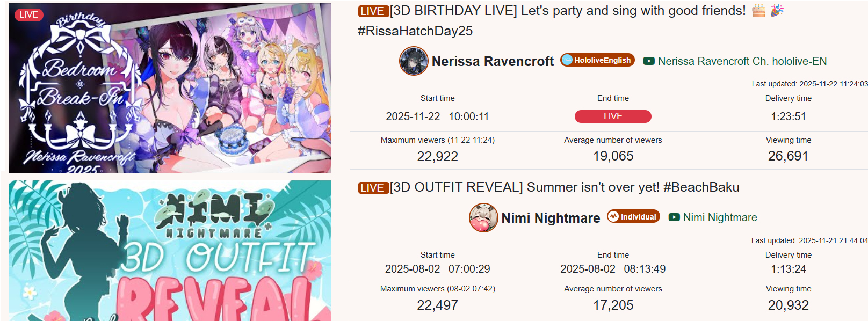This screenshot has width=868, height=321.
Task: Click the YouTube icon beside Nimi Nightmare channel
Action: click(x=674, y=217)
